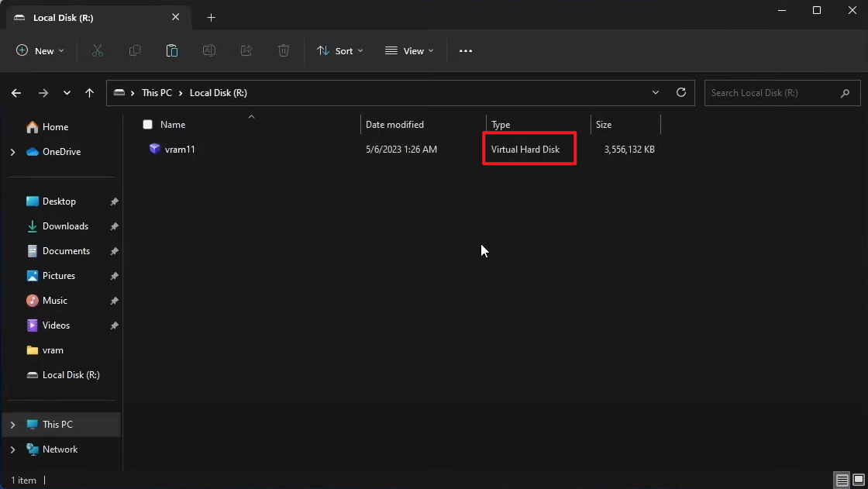Open the New item menu
868x489 pixels.
(x=40, y=50)
